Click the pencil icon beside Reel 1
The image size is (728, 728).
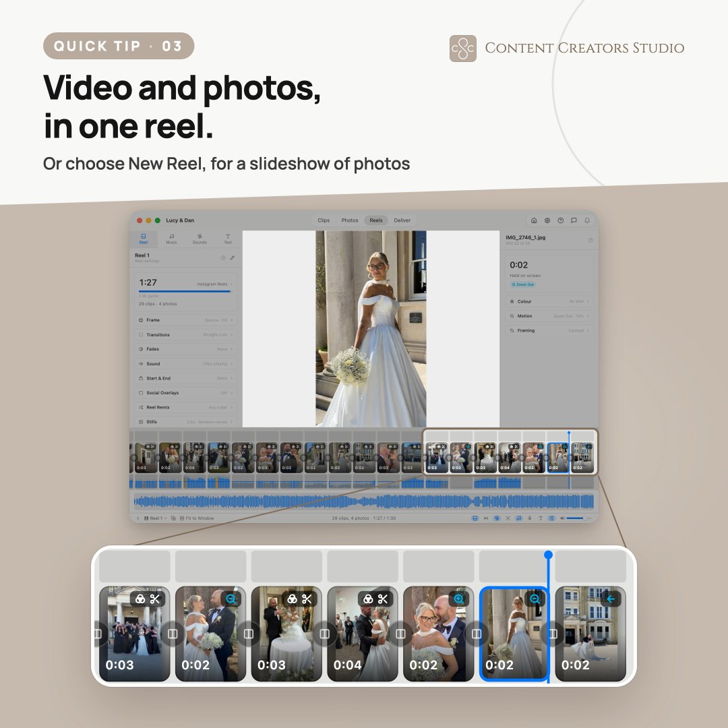[x=232, y=257]
